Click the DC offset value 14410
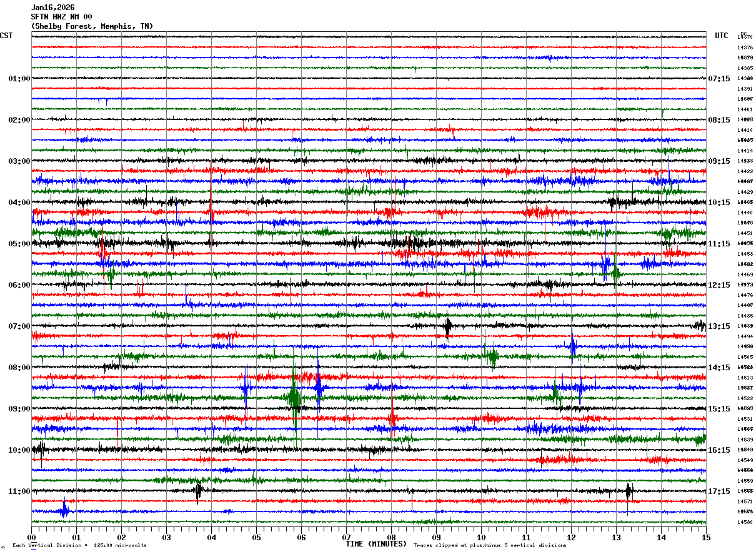The width and height of the screenshot is (756, 554). click(x=745, y=130)
